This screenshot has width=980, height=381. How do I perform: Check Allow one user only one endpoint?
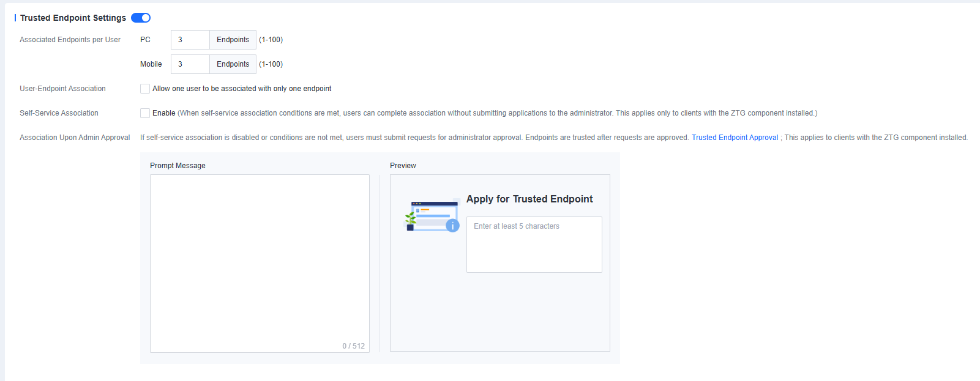145,89
